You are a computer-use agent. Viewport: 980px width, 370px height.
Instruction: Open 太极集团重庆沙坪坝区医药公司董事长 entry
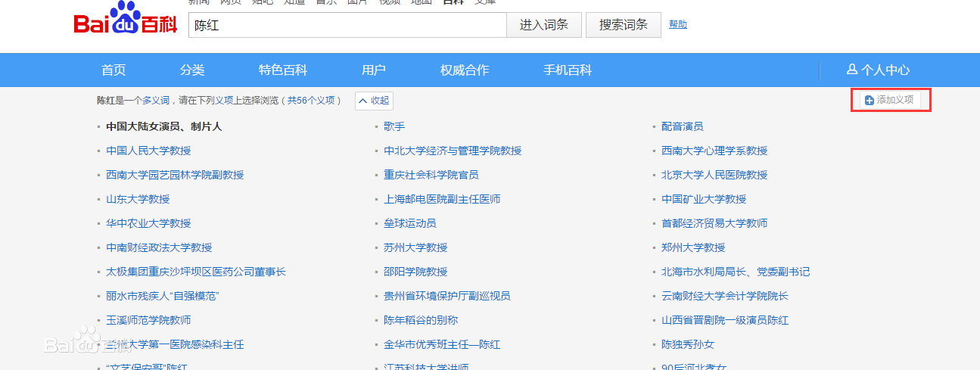(x=196, y=272)
